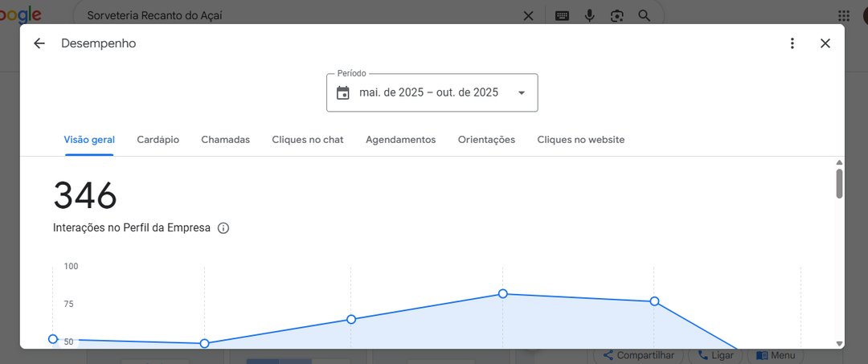Open the Chamadas tab
Viewport: 868px width, 364px height.
tap(225, 140)
